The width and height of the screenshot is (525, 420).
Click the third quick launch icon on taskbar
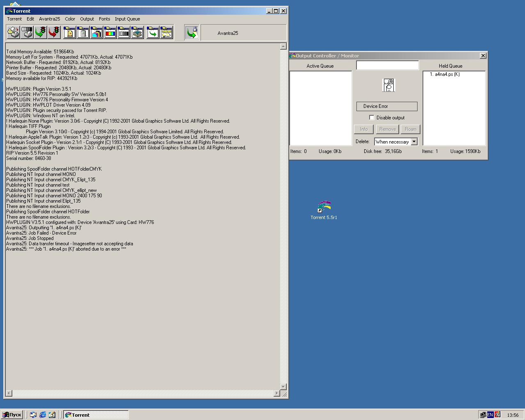tap(52, 415)
